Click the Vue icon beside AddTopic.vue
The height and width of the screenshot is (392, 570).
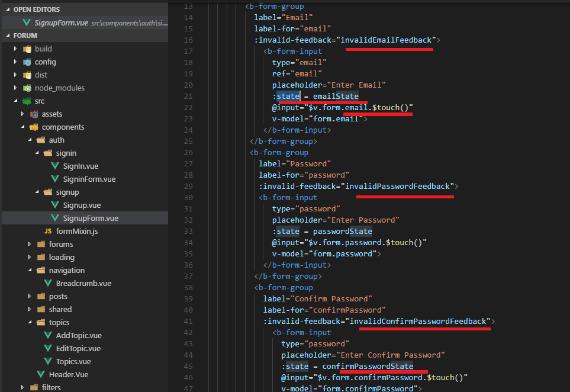[48, 335]
